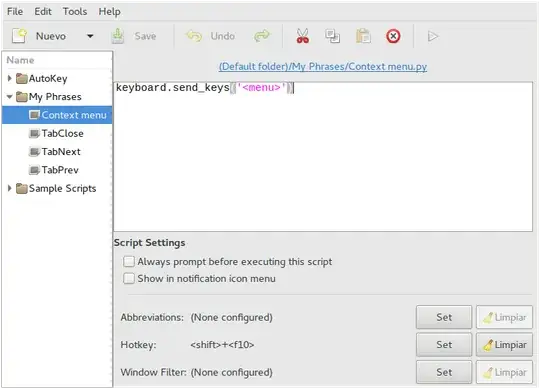The width and height of the screenshot is (540, 389).
Task: Click the Window Filter (None configured) text
Action: 231,372
